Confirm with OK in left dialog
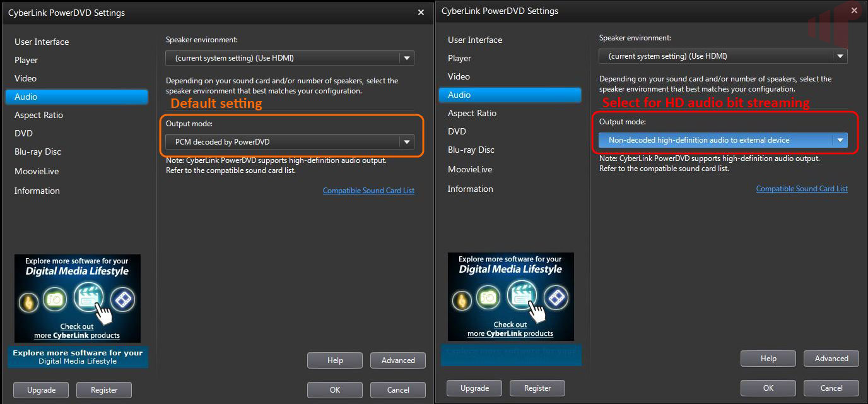Screen dimensions: 868x404 click(x=335, y=390)
